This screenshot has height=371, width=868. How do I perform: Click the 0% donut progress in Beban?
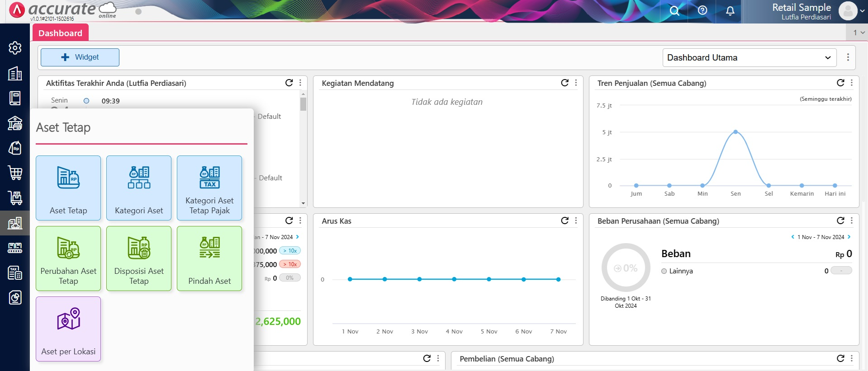(626, 268)
